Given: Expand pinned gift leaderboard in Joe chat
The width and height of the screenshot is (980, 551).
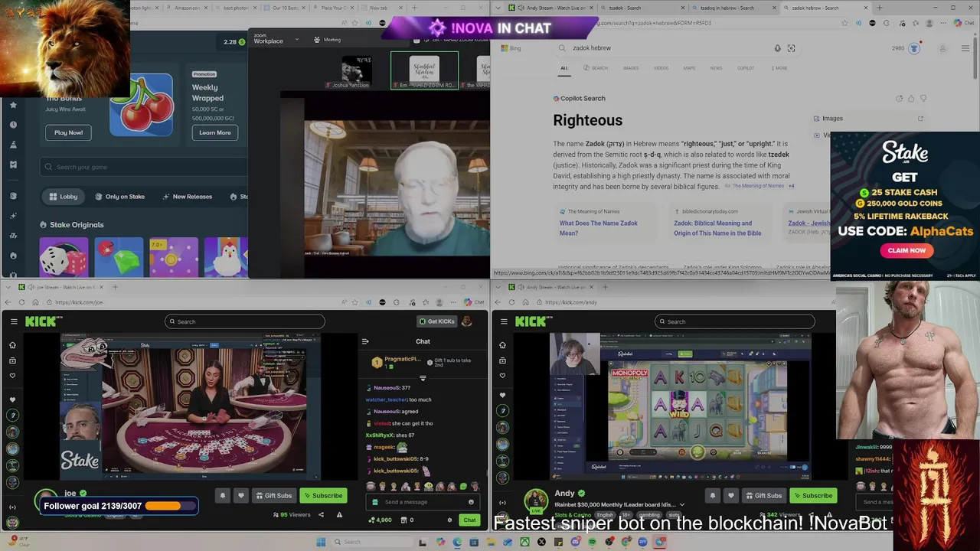Looking at the screenshot, I should [x=423, y=378].
